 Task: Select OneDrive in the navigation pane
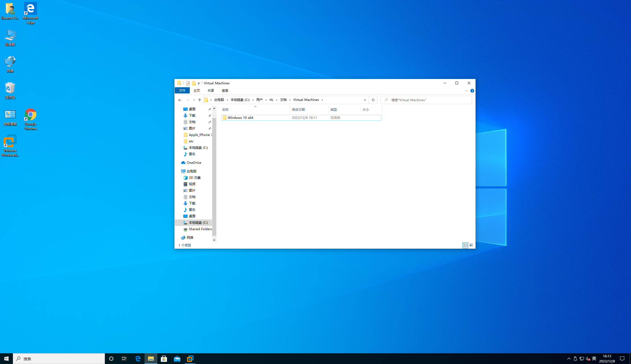194,163
